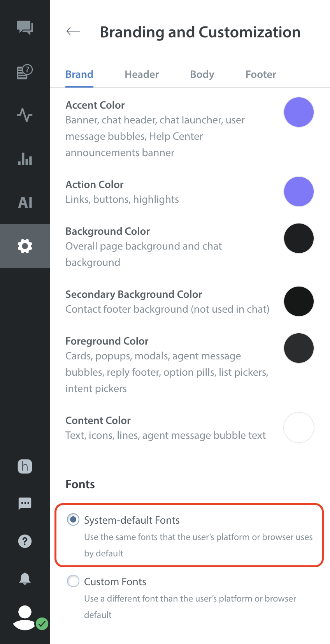Click the settings gear icon
330x644 pixels.
click(x=25, y=246)
